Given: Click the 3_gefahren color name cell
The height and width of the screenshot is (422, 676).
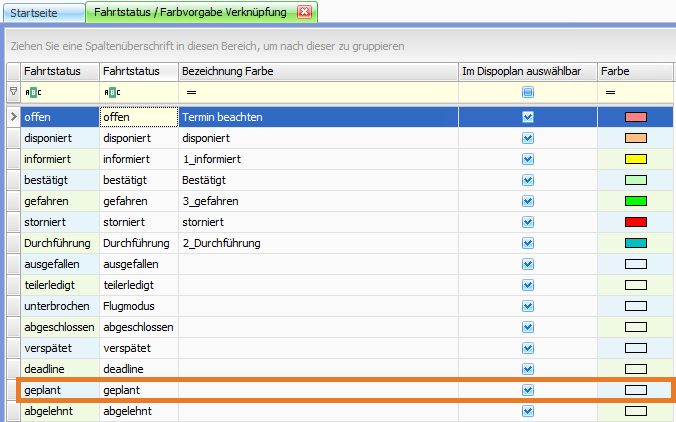Looking at the screenshot, I should click(317, 201).
